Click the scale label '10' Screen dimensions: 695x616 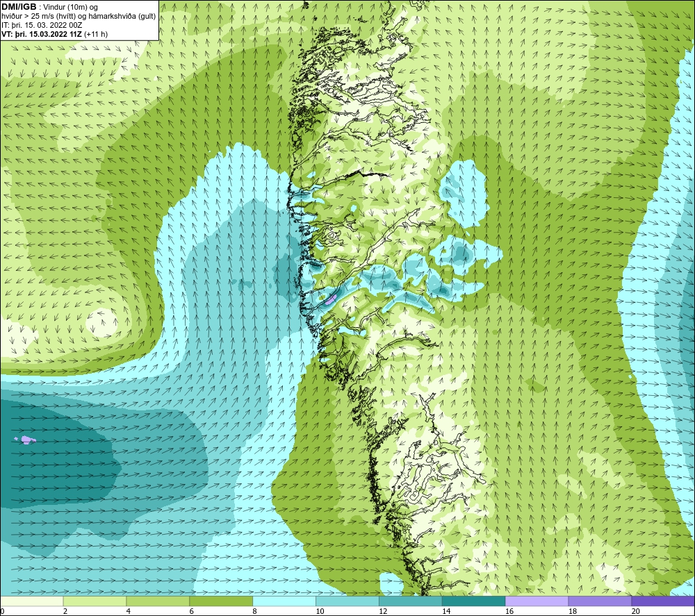point(320,612)
